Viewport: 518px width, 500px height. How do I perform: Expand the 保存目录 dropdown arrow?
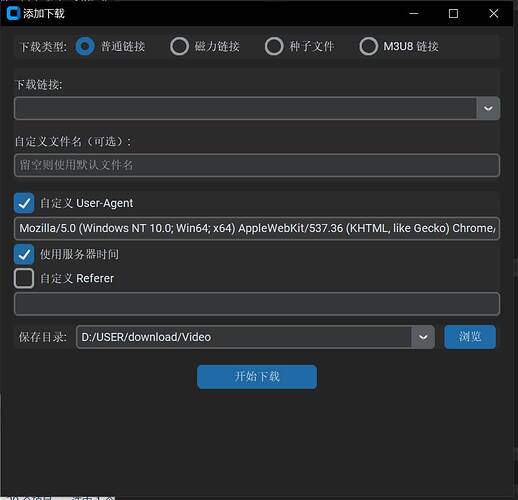423,337
